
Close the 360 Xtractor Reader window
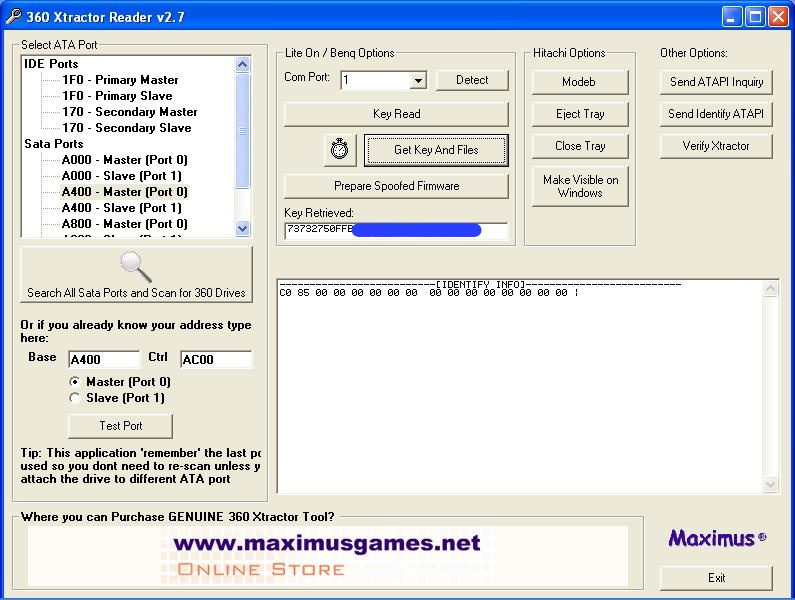click(778, 17)
